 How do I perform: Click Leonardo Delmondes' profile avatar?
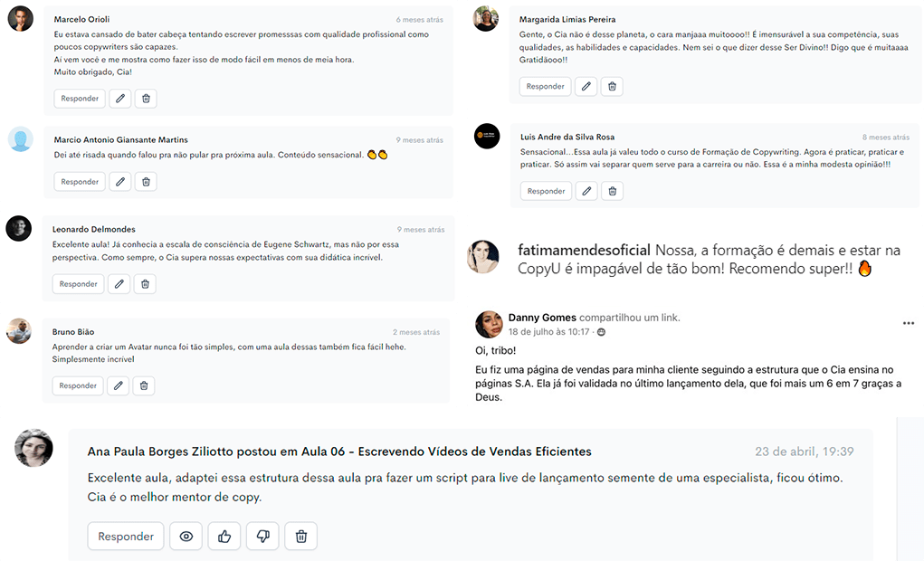[19, 228]
